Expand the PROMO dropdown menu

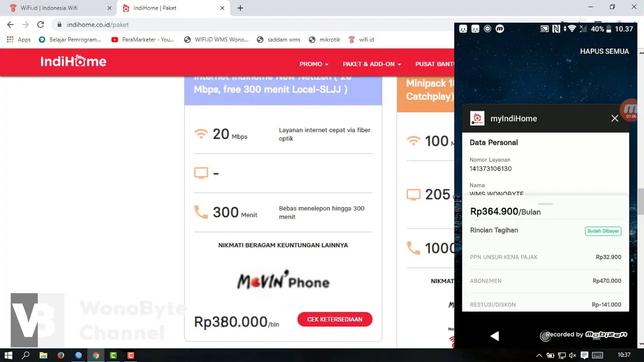click(x=314, y=64)
